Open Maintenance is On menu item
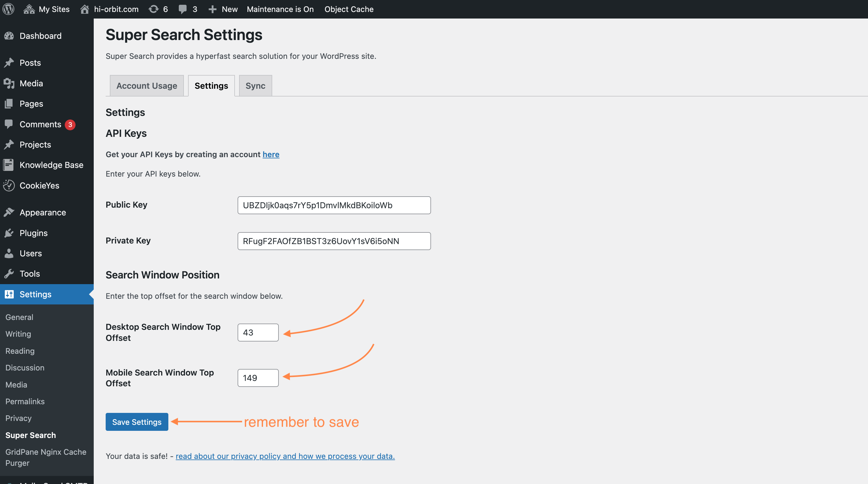Screen dimensions: 868x484 [x=280, y=9]
